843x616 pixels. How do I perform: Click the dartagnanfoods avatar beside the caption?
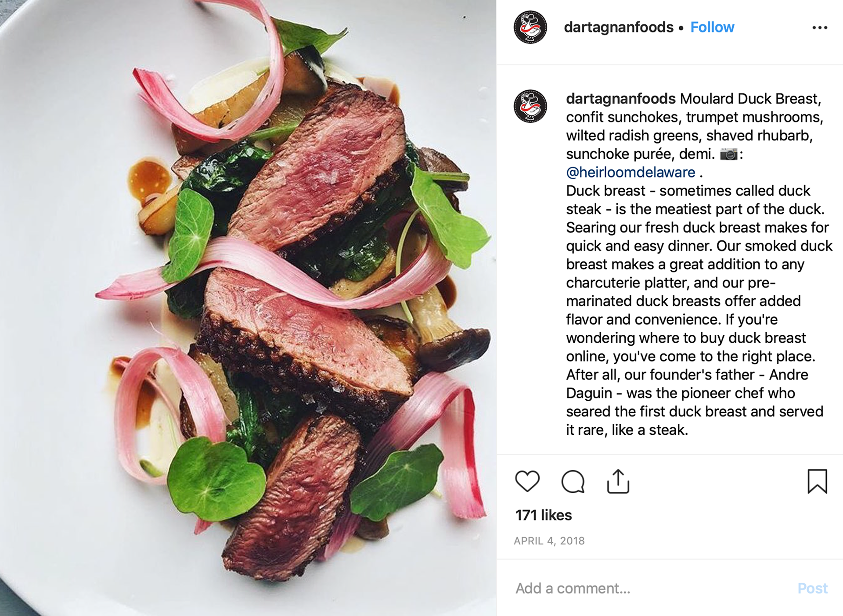click(530, 106)
